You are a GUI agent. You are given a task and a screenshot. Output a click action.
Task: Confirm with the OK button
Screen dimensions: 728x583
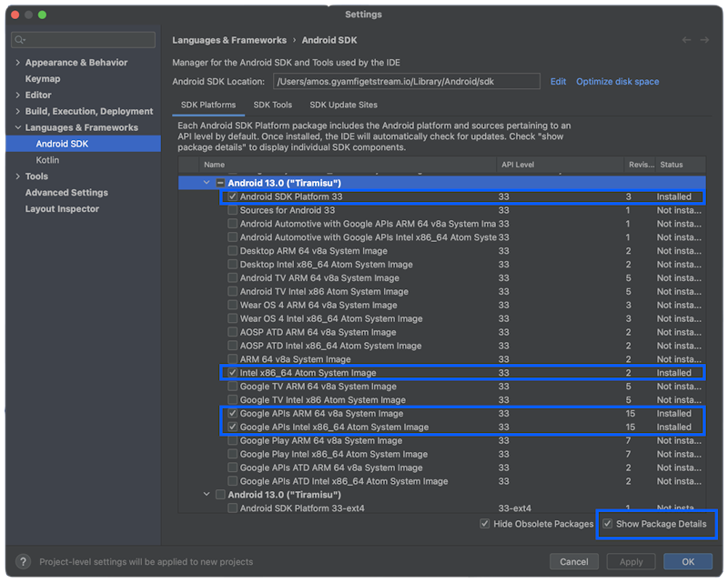coord(687,561)
